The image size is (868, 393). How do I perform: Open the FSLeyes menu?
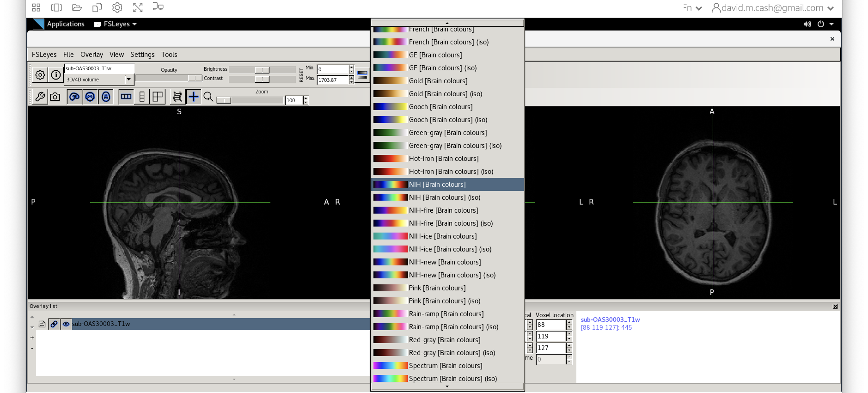(x=44, y=55)
